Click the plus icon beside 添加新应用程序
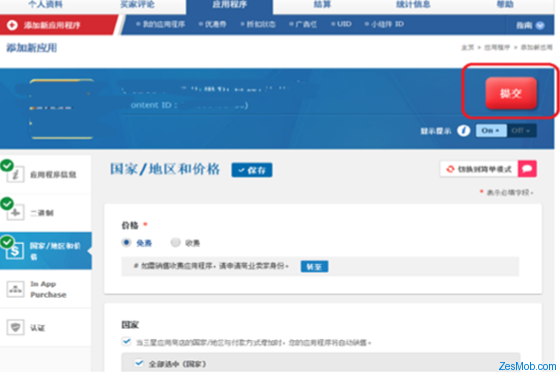 tap(12, 25)
